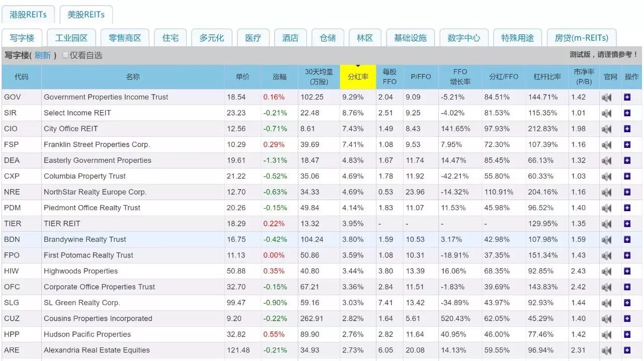Click SL Green Realty Corp. name

coord(82,303)
